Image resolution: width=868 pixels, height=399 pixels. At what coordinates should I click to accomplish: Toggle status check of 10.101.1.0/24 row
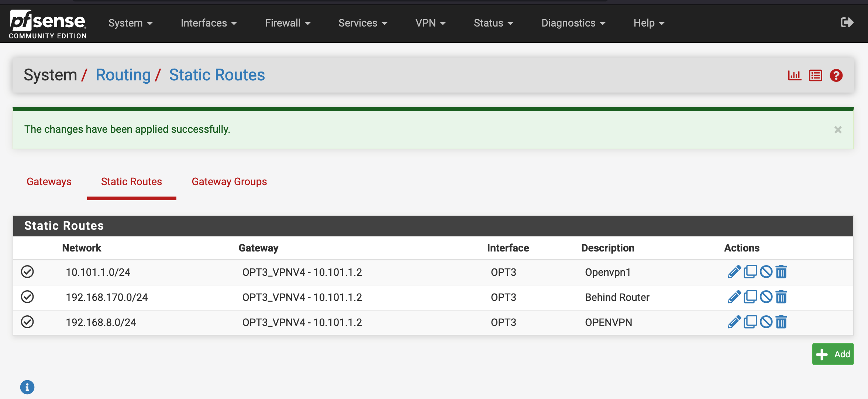(27, 272)
